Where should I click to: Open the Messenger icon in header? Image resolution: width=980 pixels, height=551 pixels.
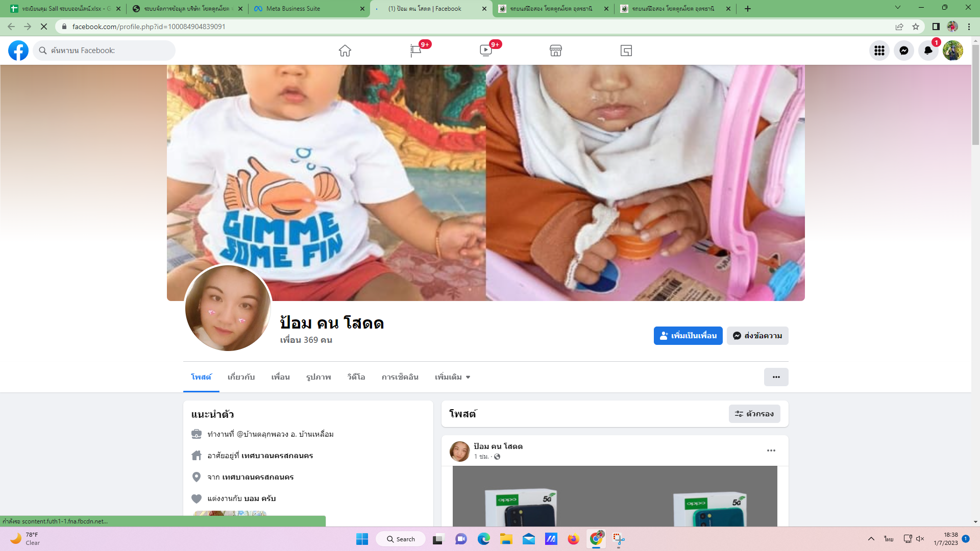[x=903, y=51]
